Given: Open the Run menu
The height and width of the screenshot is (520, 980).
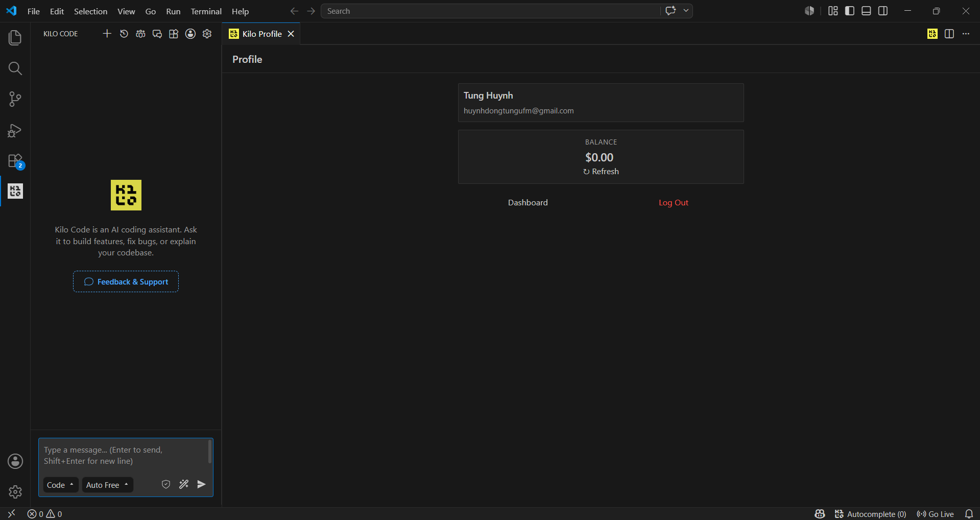Looking at the screenshot, I should [x=173, y=11].
